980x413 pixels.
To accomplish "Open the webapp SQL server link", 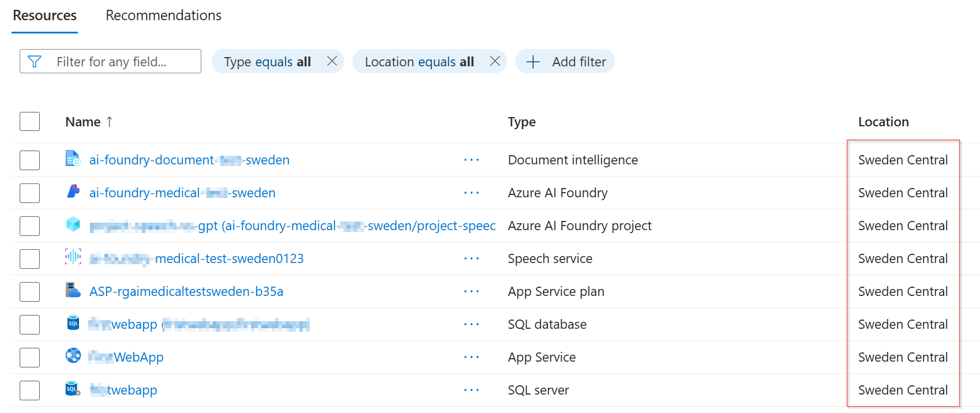I will (x=123, y=390).
